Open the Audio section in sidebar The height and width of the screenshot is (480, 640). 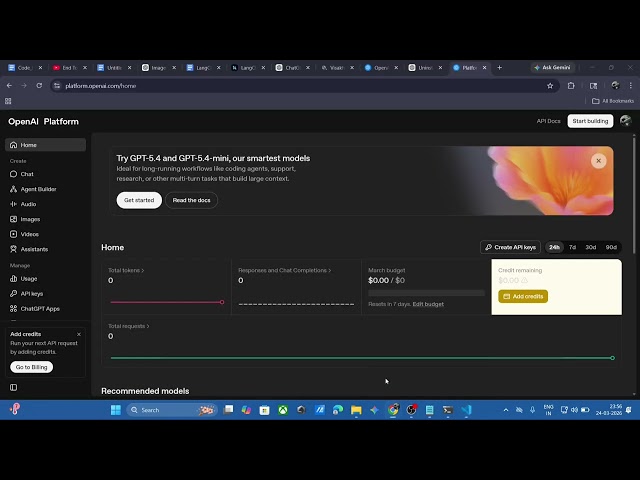coord(28,204)
